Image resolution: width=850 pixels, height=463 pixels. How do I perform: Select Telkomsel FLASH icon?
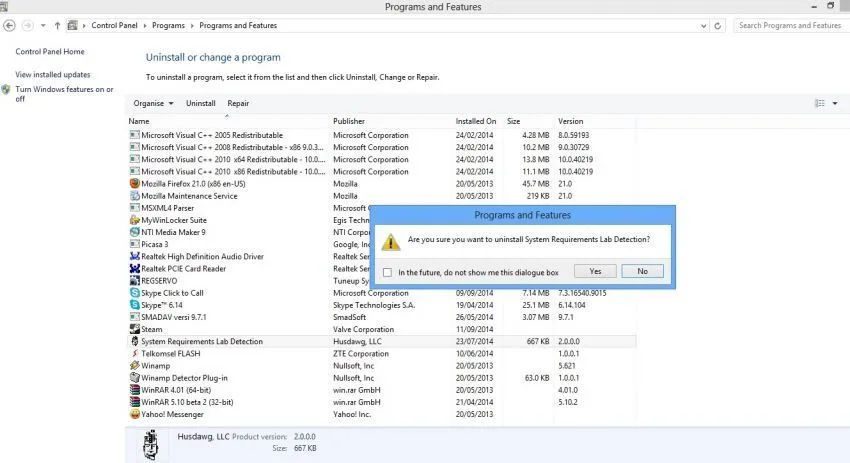tap(134, 353)
